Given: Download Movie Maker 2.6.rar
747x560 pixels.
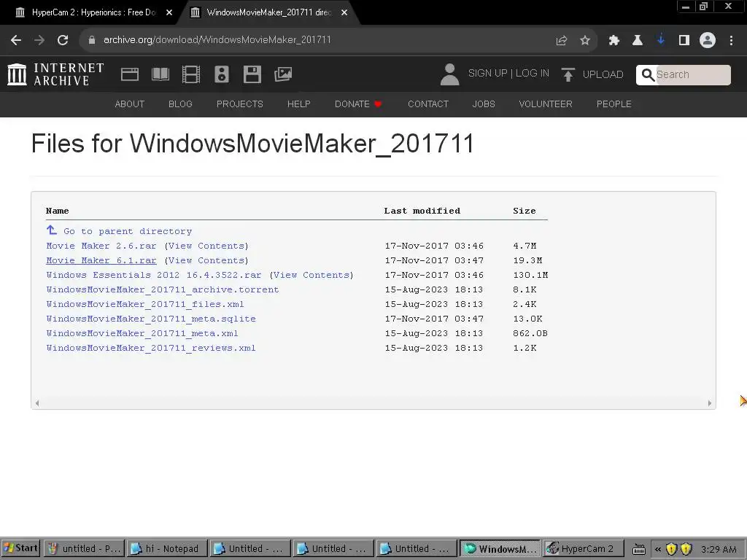Looking at the screenshot, I should (x=101, y=246).
